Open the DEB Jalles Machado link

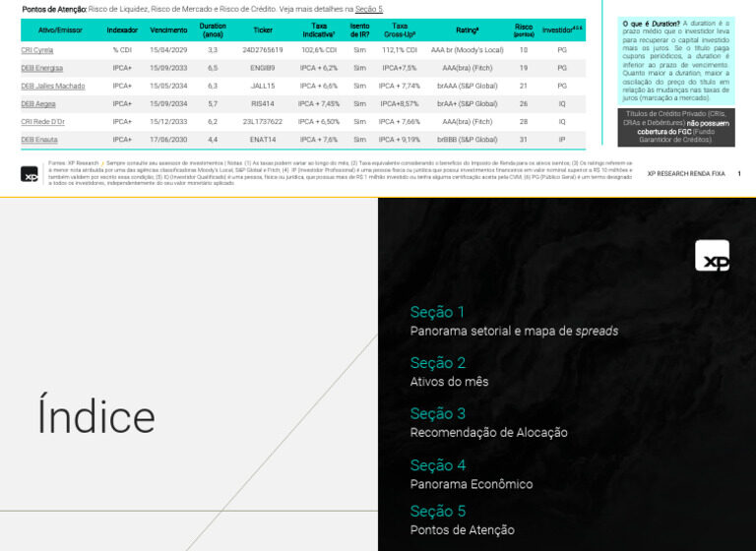[53, 86]
